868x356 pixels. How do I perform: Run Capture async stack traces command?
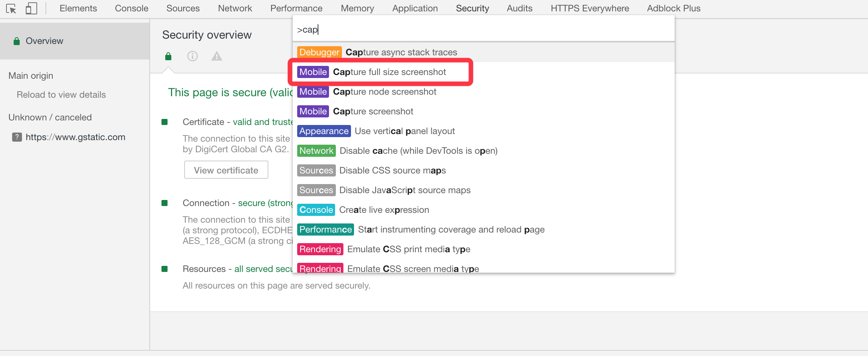484,52
